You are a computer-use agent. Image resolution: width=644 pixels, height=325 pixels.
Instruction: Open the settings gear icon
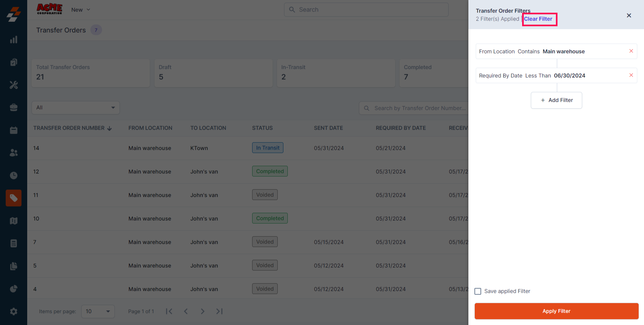13,311
